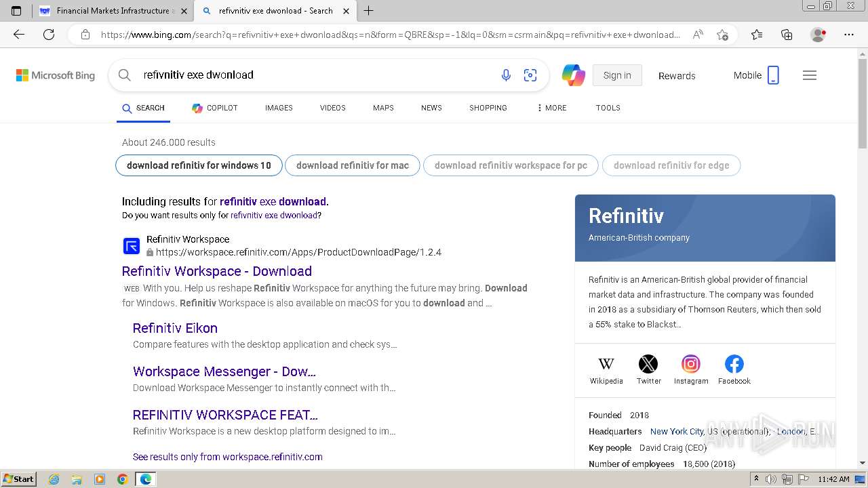
Task: Click the Microsoft Bing logo
Action: 56,75
